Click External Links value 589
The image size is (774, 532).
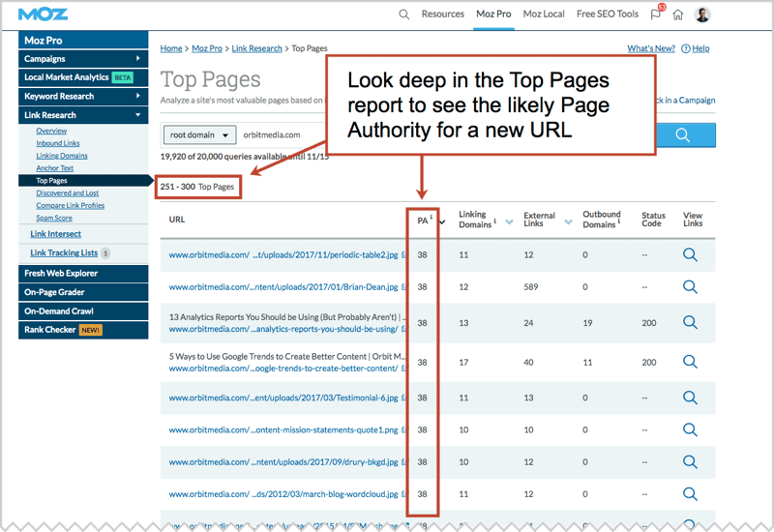point(531,286)
